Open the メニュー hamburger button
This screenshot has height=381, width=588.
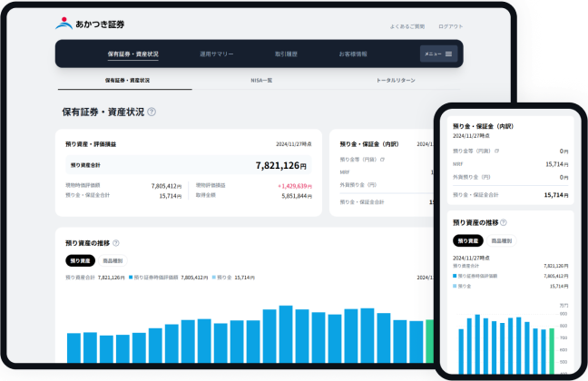(438, 54)
